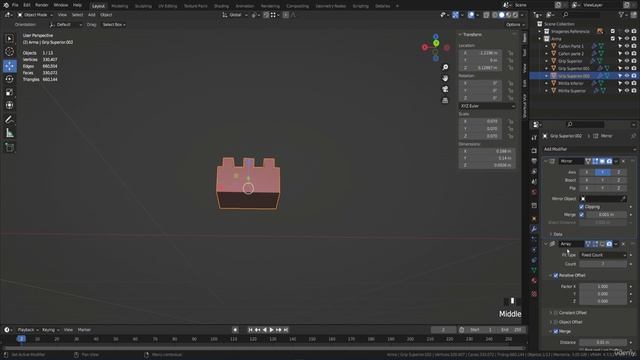Switch to the Modeling workspace tab
This screenshot has height=360, width=640.
tap(120, 6)
